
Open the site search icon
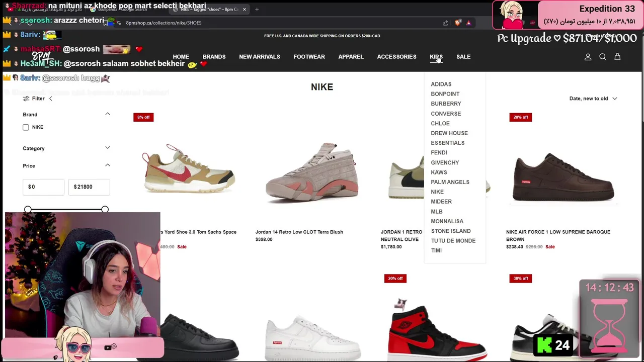click(x=603, y=57)
